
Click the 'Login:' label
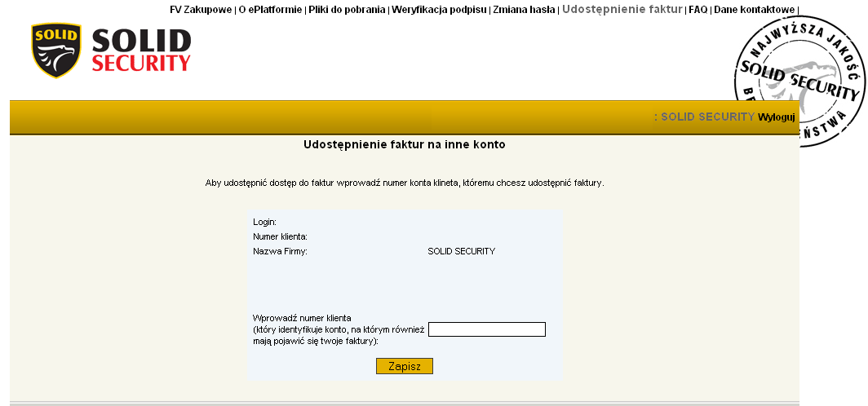point(264,222)
